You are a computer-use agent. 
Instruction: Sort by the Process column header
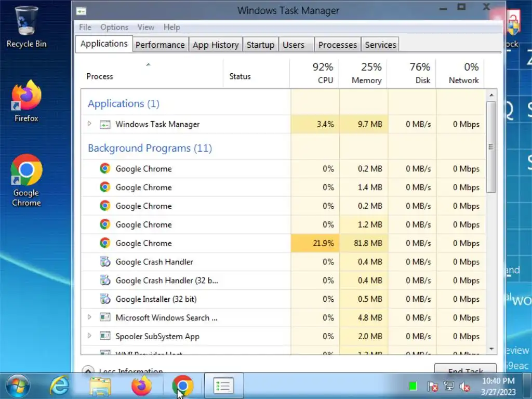(x=152, y=74)
